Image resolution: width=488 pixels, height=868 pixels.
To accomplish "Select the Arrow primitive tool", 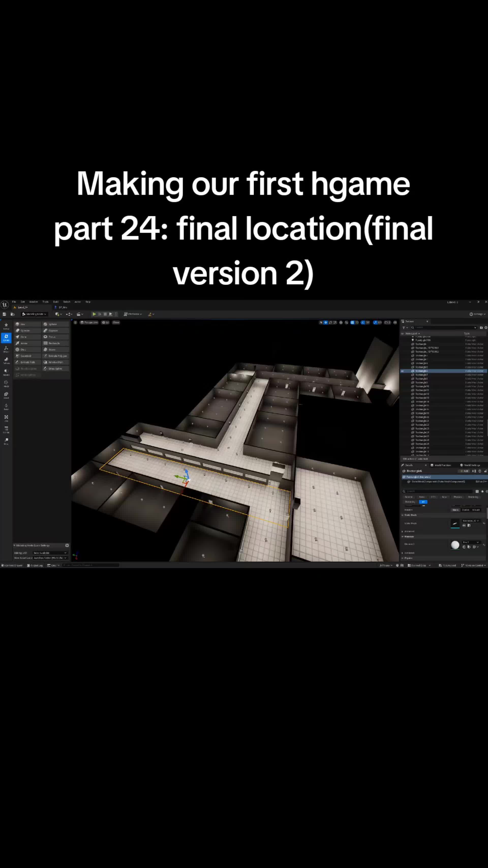I will click(x=28, y=343).
